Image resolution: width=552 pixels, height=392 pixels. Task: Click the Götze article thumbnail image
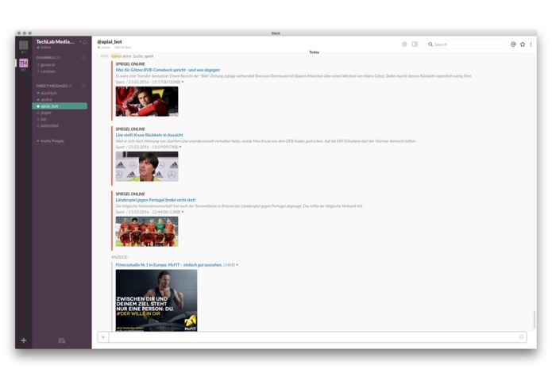pos(147,102)
